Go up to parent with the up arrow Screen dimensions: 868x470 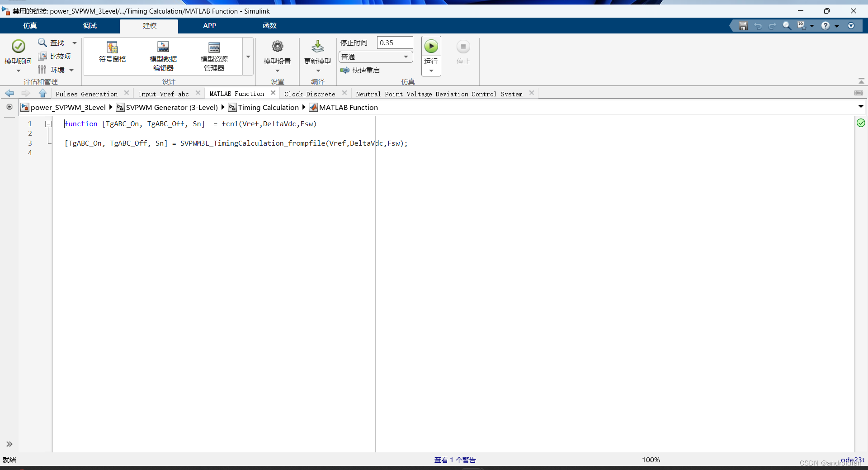[42, 93]
